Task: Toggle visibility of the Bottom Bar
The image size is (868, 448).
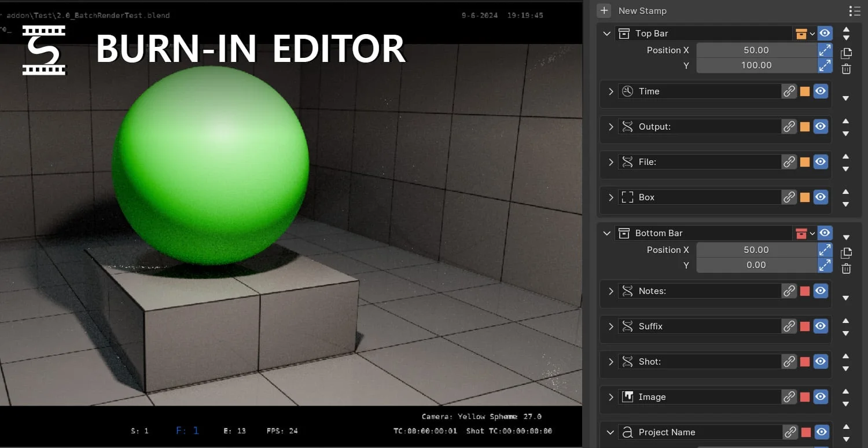Action: (825, 233)
